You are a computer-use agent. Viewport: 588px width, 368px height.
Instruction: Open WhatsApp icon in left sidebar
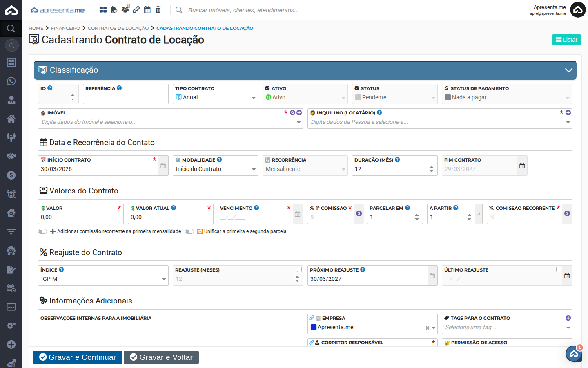tap(11, 81)
